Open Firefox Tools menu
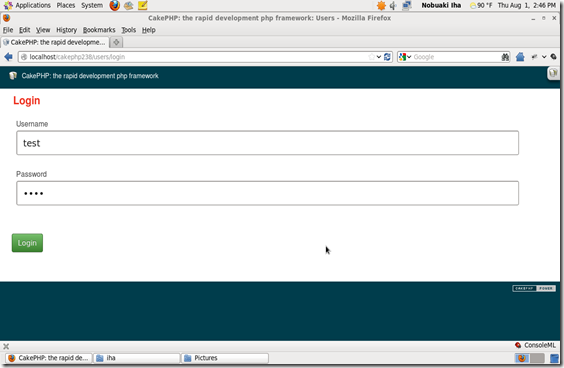The image size is (564, 368). [128, 30]
